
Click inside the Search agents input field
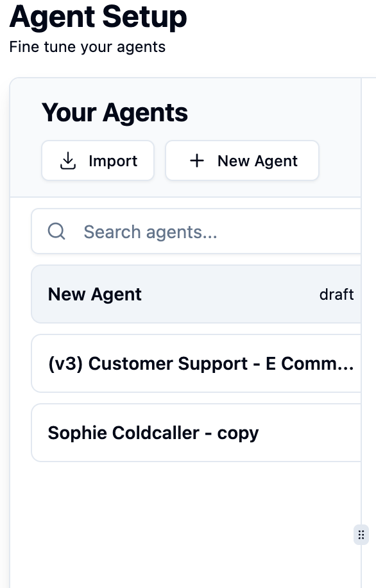click(192, 231)
